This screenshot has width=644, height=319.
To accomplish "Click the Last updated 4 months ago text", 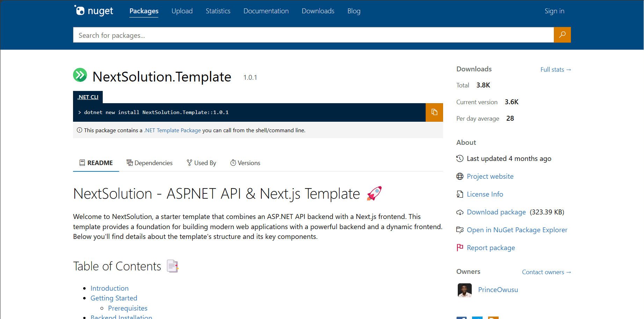I will pos(509,158).
